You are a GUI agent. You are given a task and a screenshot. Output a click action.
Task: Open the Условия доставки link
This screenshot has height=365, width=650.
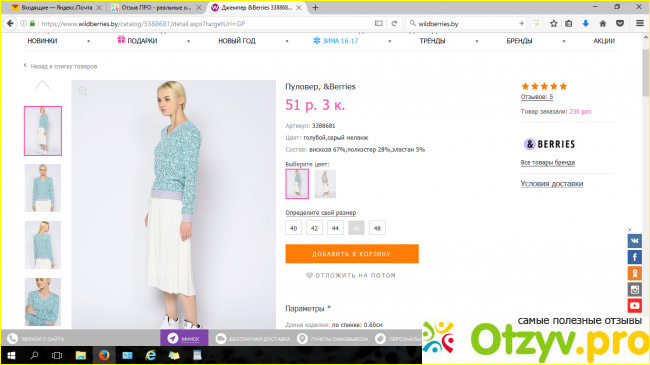click(x=552, y=184)
